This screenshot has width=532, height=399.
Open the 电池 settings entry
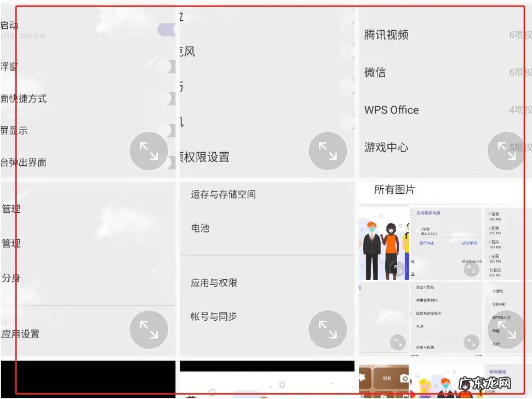[200, 228]
